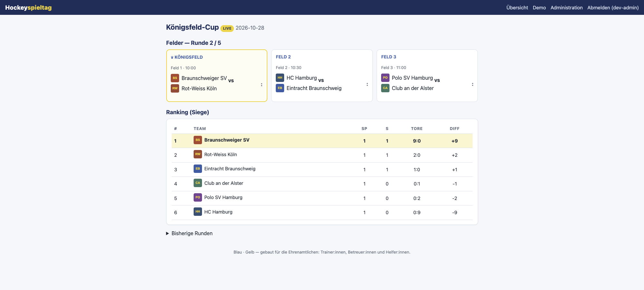Click the CA badge in ranking row 4
The width and height of the screenshot is (644, 290).
tap(198, 183)
